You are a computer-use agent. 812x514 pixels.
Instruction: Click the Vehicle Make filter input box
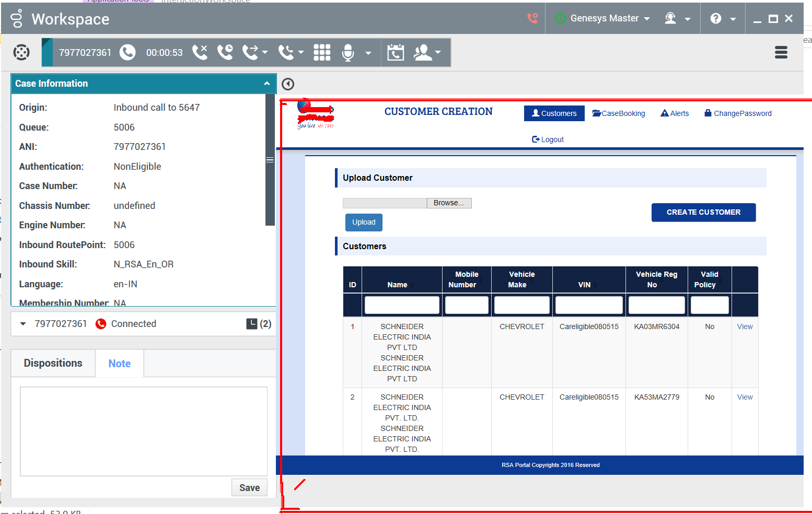[x=522, y=305]
